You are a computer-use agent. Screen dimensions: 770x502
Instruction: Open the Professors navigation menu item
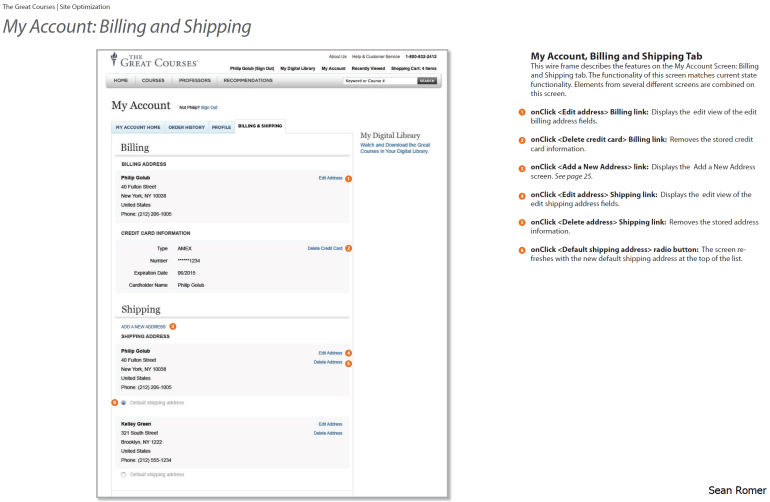(194, 80)
